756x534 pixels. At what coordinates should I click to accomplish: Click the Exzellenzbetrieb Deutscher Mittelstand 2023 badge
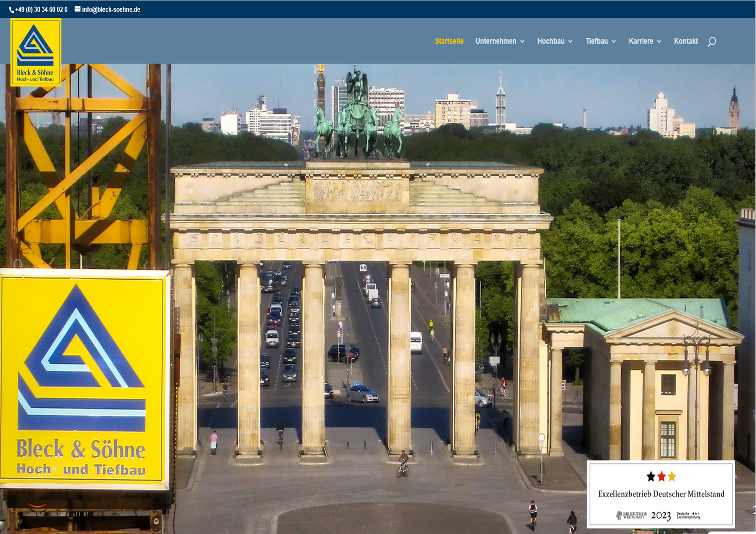tap(661, 494)
